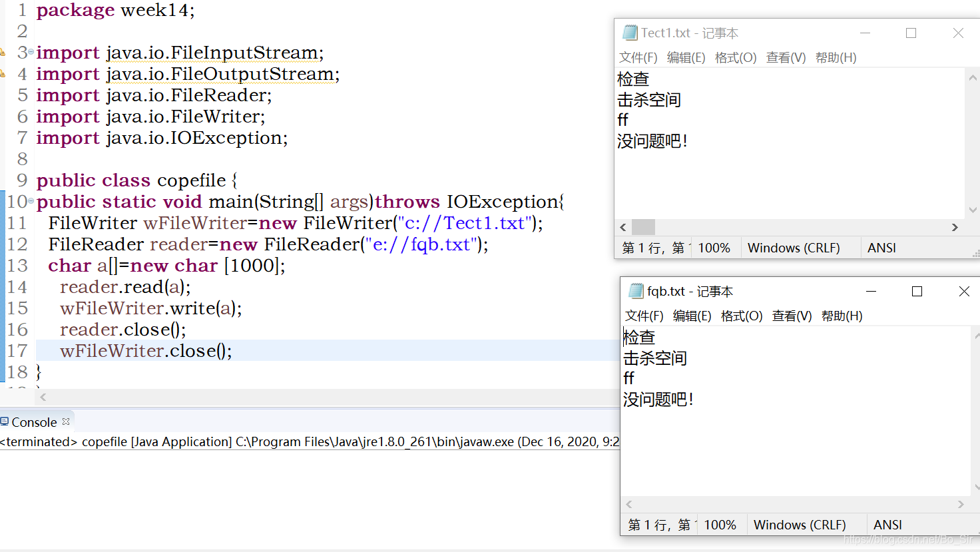
Task: Click "Windows (CRLF)" status in Tect1.txt
Action: tap(794, 248)
